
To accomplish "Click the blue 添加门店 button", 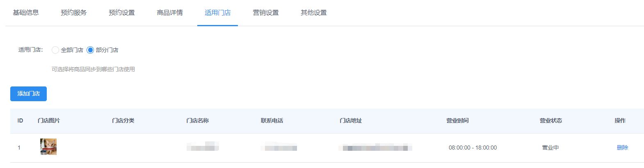I will (x=28, y=94).
